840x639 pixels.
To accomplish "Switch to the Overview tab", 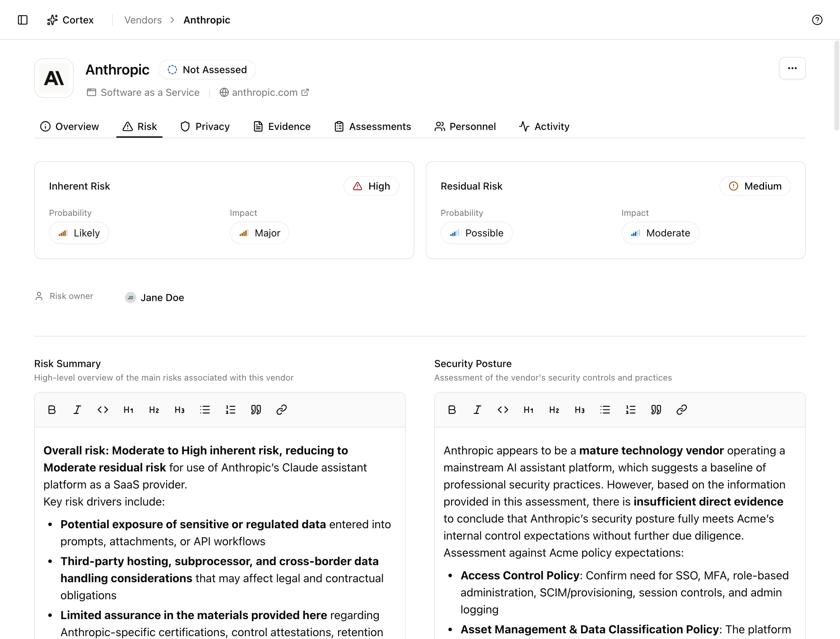I will point(70,126).
